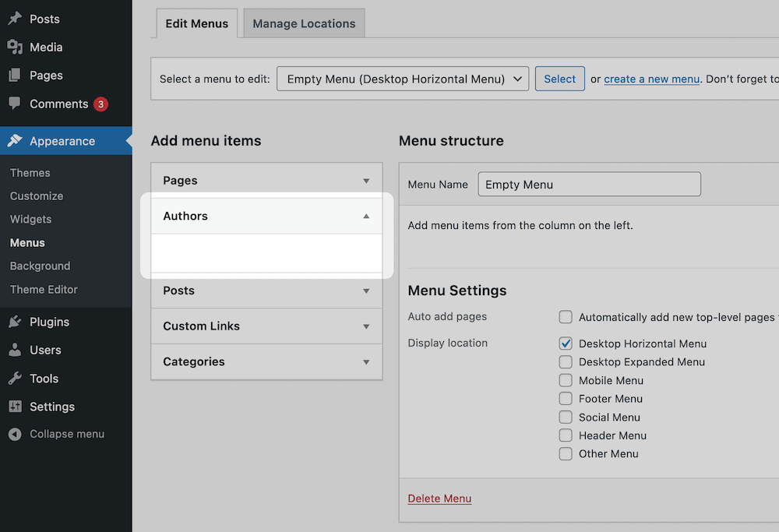The height and width of the screenshot is (532, 779).
Task: Click the Menu Name text field
Action: click(x=589, y=185)
